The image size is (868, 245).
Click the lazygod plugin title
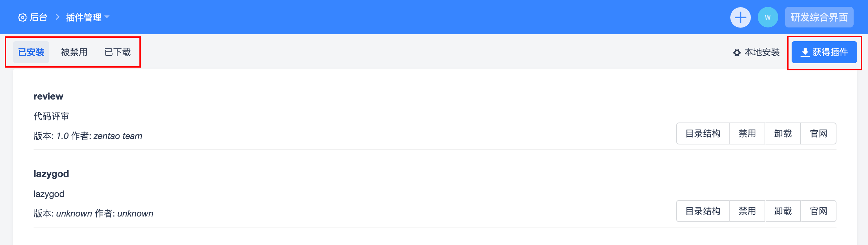pos(51,174)
